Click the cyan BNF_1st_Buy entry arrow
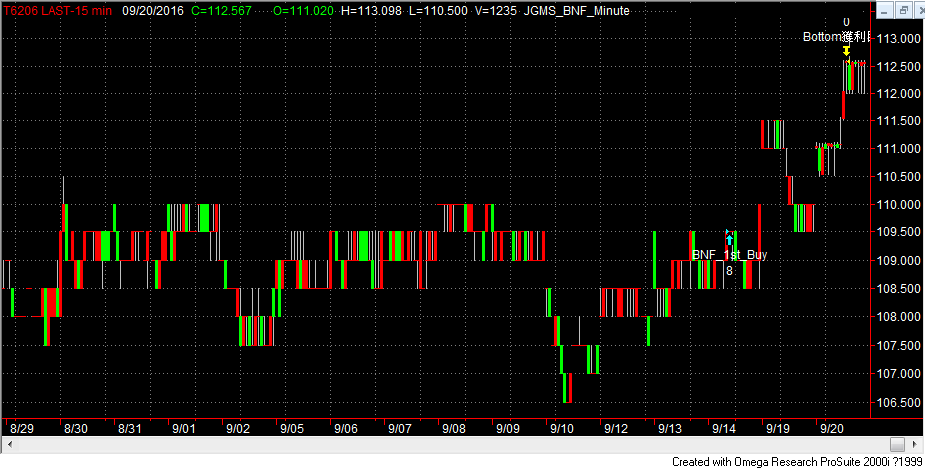925x468 pixels. point(729,239)
